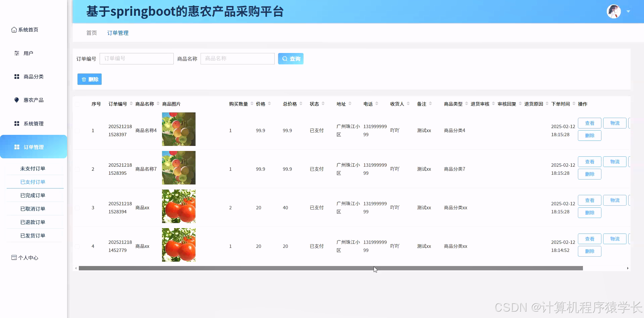Open 系统首页 via the home icon

point(14,30)
